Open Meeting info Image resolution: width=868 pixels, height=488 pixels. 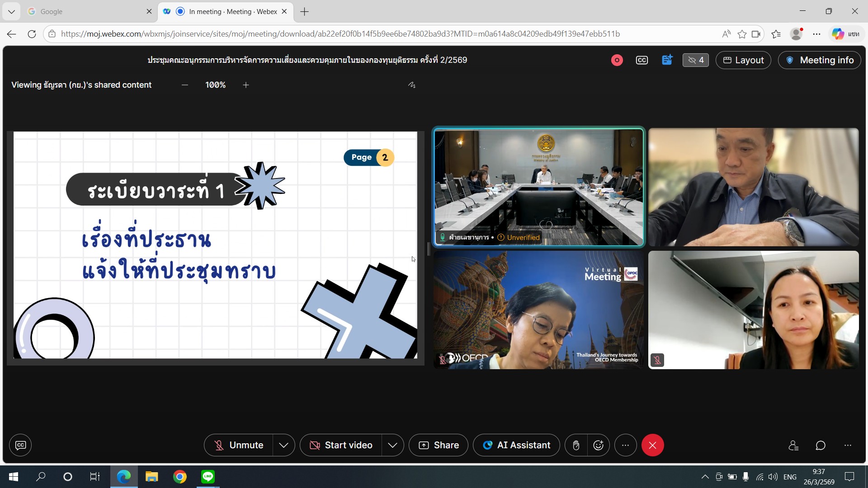(819, 60)
